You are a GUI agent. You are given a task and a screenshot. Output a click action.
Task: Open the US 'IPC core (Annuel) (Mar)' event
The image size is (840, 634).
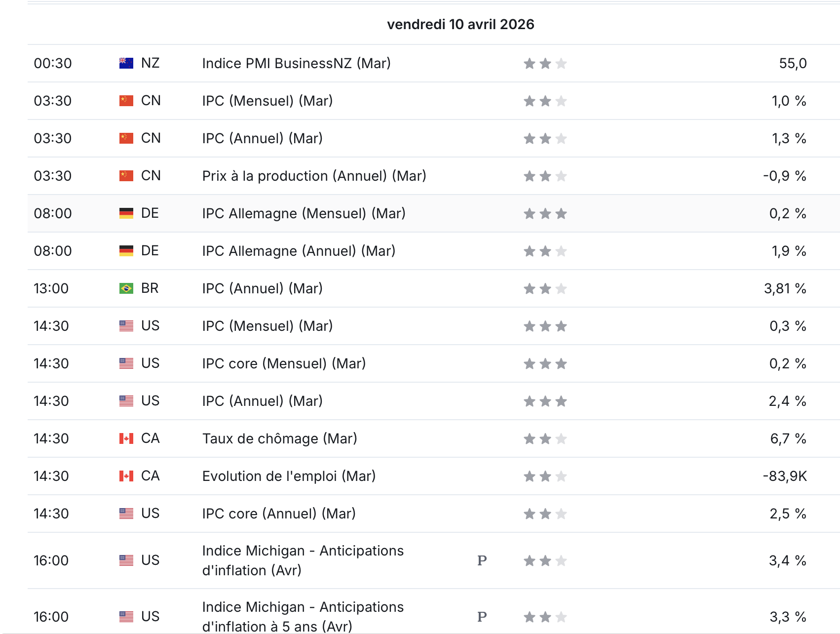click(279, 514)
